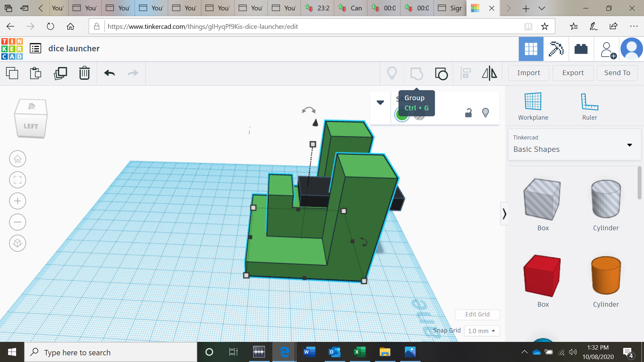Click the rotate handle above the shape
644x362 pixels.
(x=309, y=110)
